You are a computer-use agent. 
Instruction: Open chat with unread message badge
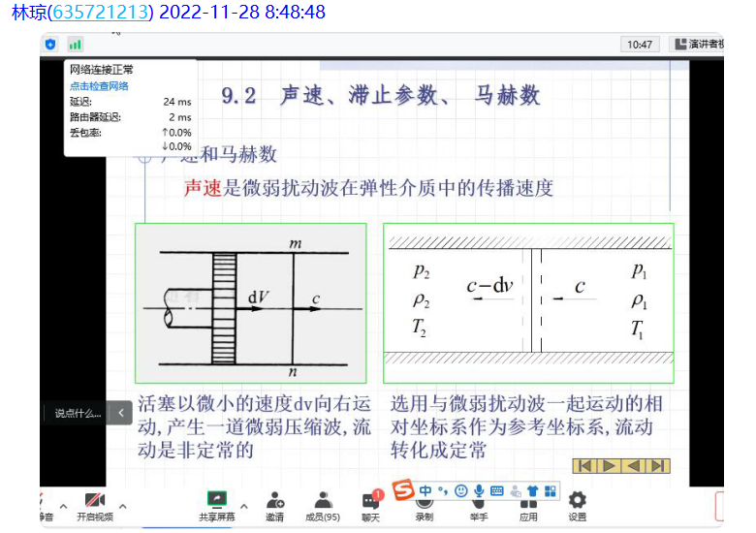pos(370,504)
